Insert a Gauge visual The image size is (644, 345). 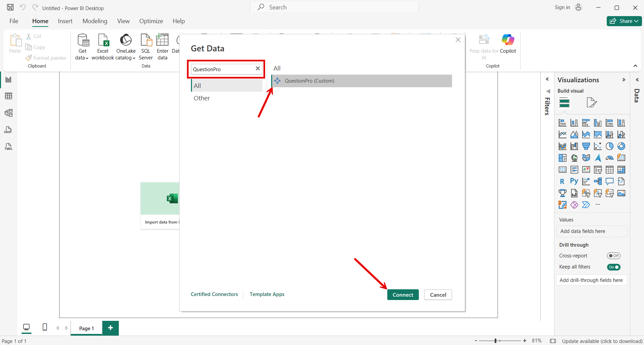609,158
